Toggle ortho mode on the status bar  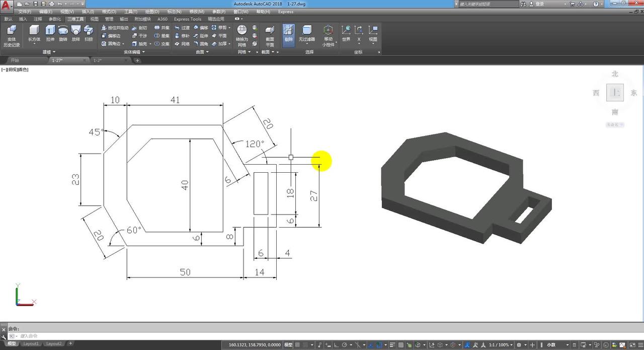(336, 344)
